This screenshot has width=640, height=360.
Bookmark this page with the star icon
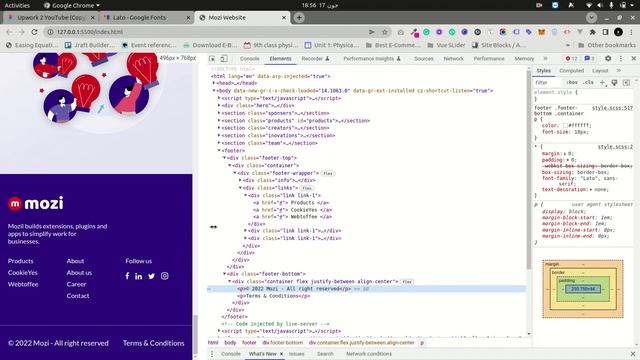pos(384,32)
